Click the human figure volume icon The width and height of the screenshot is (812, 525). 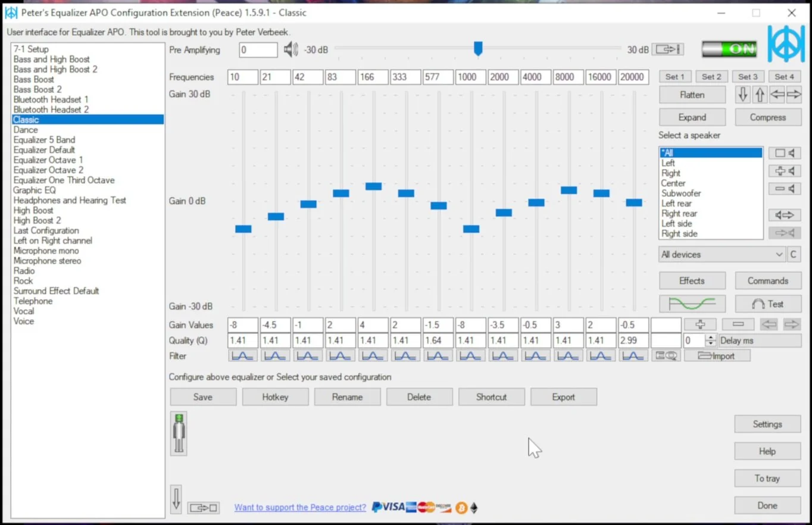click(179, 433)
